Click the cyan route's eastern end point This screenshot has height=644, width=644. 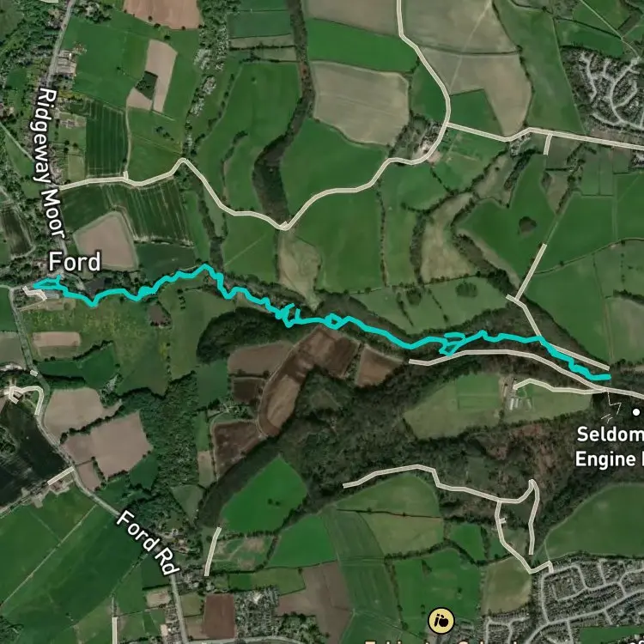608,377
